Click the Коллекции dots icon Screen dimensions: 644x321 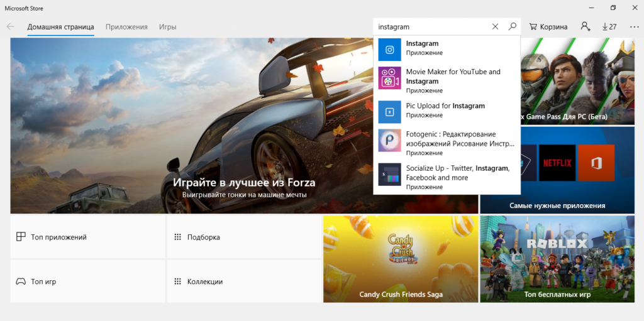[x=177, y=281]
